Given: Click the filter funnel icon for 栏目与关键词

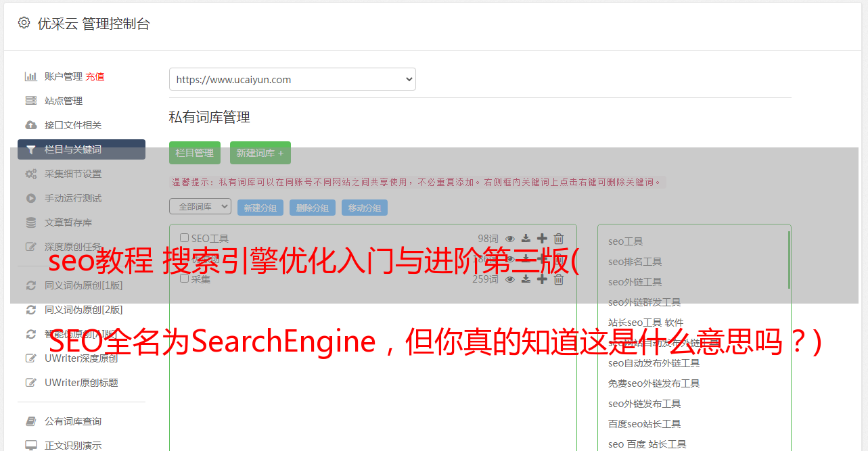Looking at the screenshot, I should click(x=31, y=149).
